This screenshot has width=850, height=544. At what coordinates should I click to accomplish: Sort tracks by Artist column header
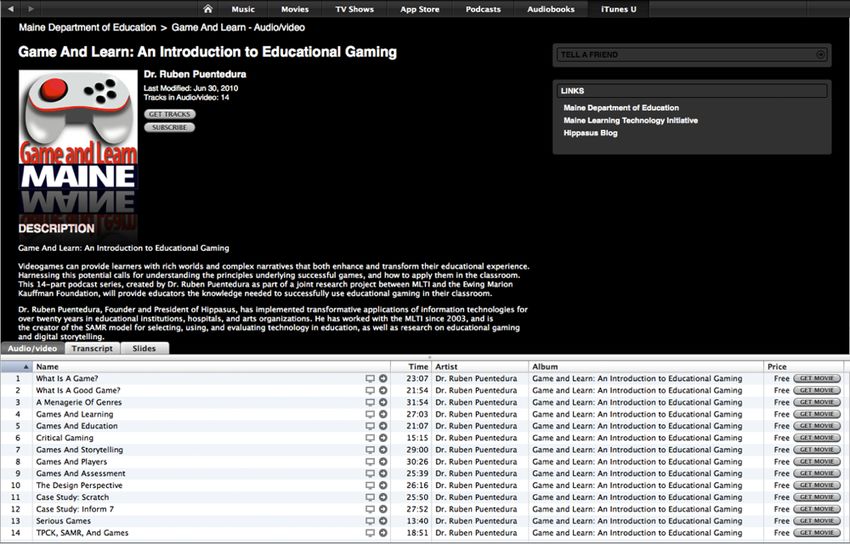pyautogui.click(x=480, y=367)
